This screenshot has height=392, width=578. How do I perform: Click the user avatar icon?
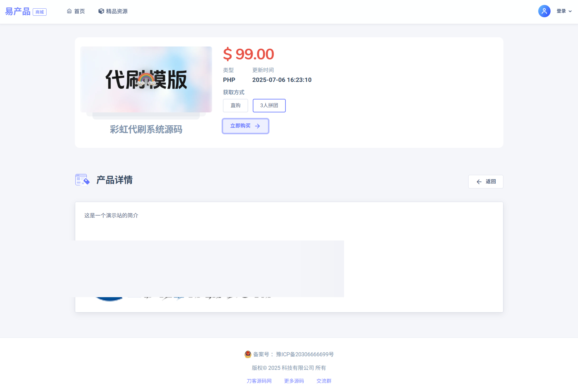click(x=544, y=11)
